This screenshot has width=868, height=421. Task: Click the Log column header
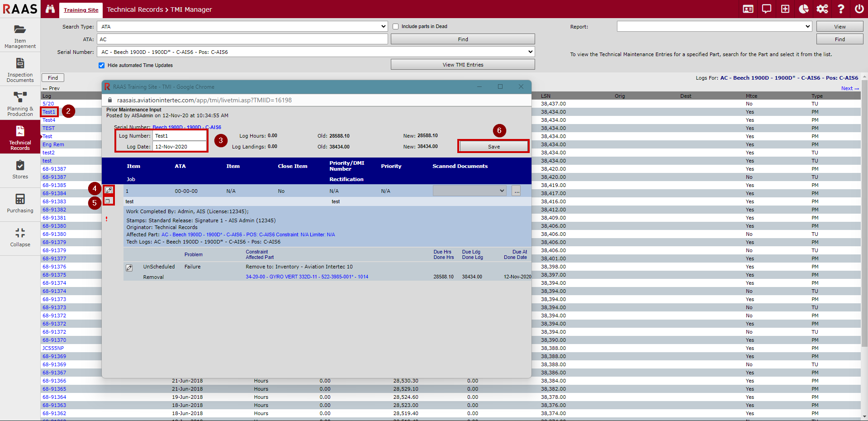[47, 96]
